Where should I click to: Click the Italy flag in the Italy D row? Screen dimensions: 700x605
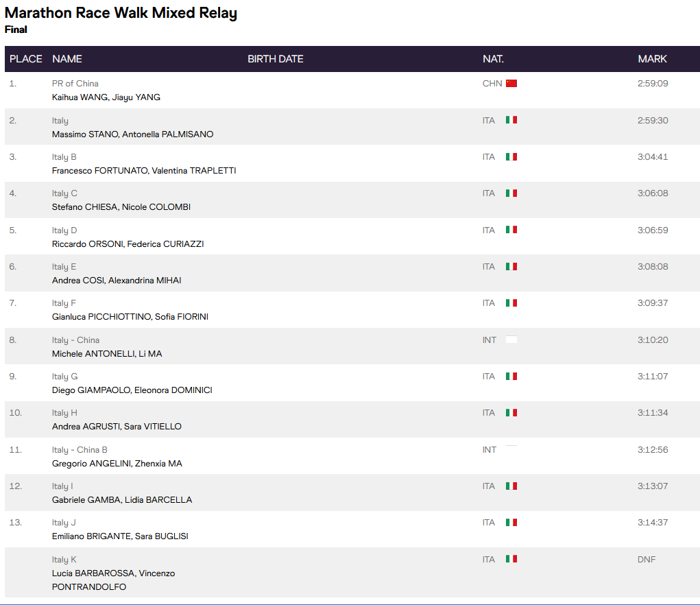511,230
